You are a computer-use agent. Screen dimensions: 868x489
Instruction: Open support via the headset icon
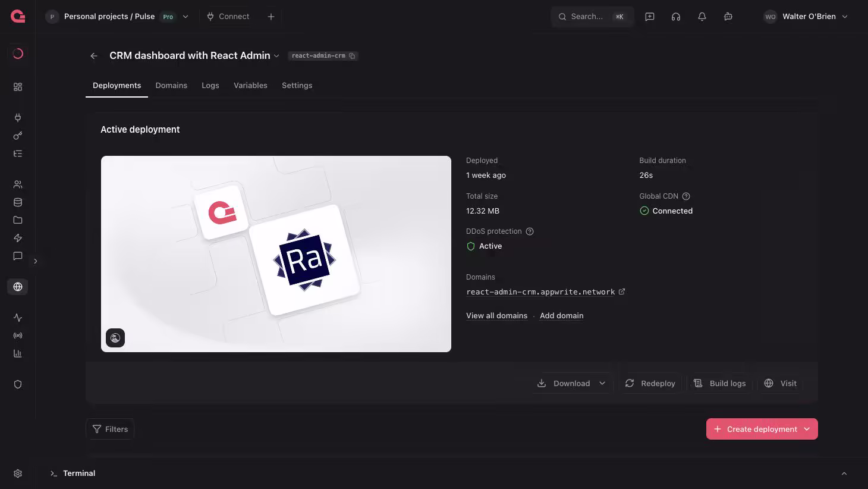coord(676,17)
